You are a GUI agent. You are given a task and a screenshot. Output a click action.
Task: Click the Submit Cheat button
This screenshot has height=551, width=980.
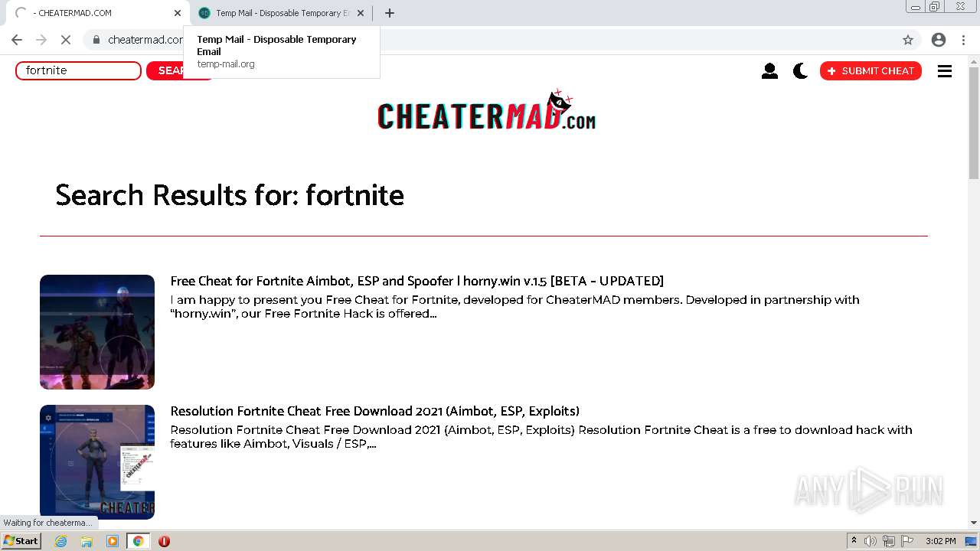[871, 70]
